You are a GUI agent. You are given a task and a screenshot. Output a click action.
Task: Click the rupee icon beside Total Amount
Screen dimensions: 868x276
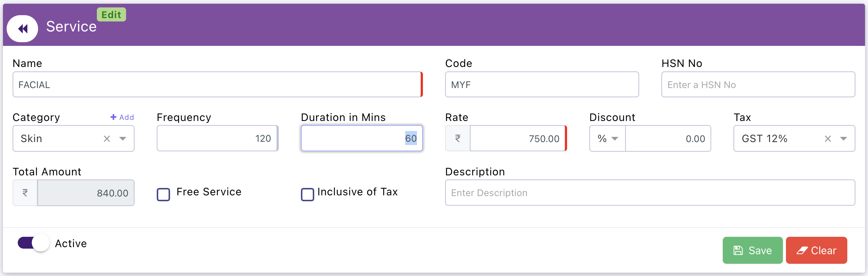coord(25,193)
